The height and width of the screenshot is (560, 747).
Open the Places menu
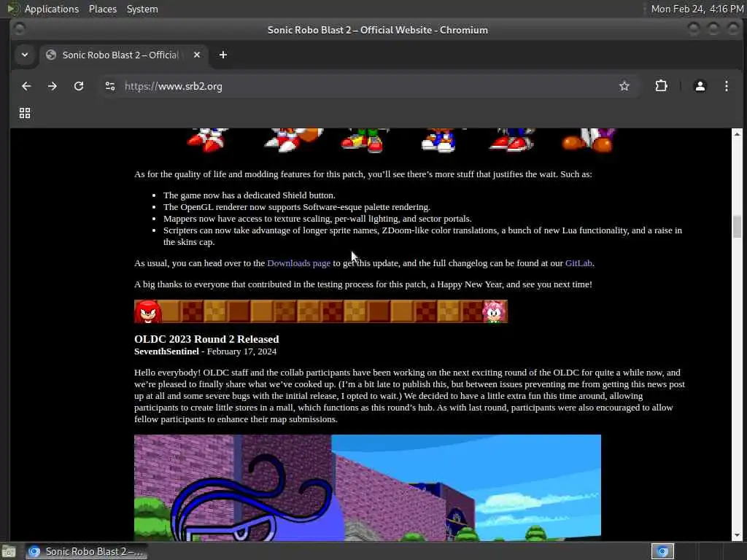click(x=102, y=9)
